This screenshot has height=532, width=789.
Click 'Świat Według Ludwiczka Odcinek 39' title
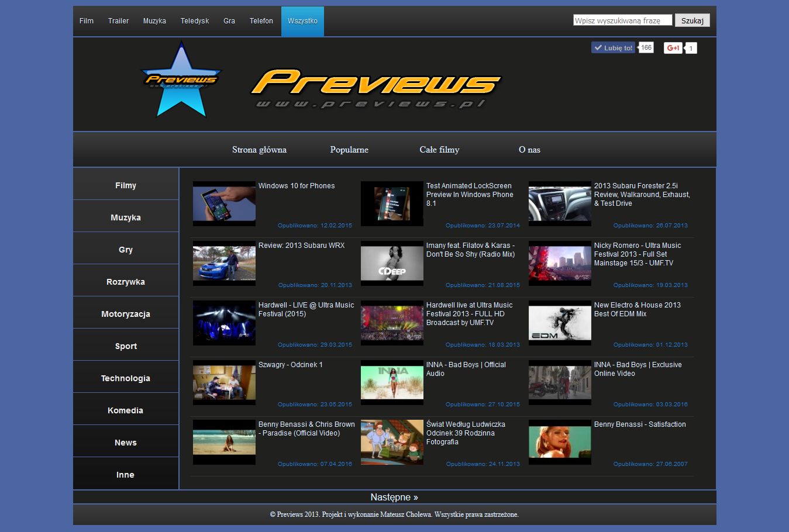466,433
